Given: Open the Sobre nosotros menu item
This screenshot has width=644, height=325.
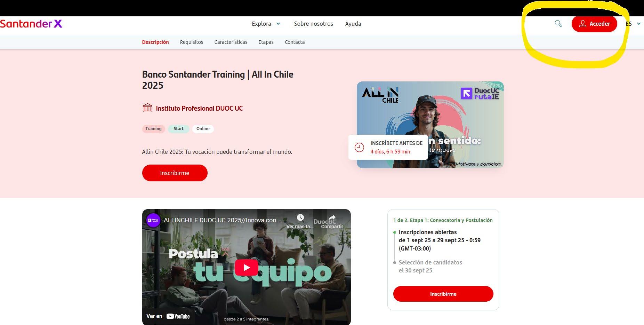Looking at the screenshot, I should pos(313,24).
